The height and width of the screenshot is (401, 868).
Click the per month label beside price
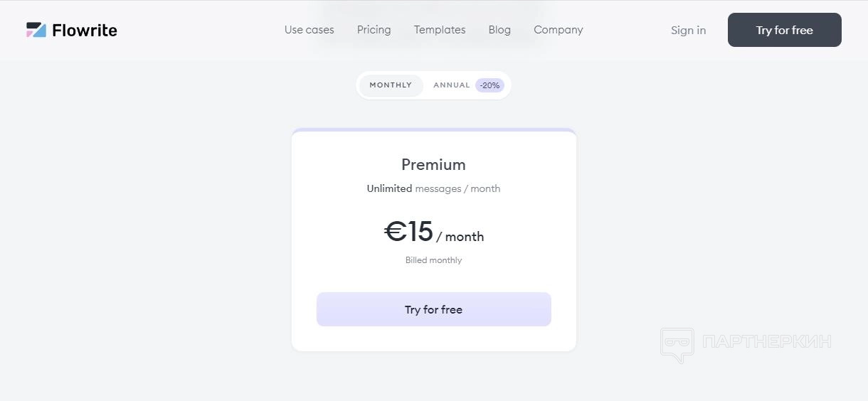pyautogui.click(x=460, y=237)
